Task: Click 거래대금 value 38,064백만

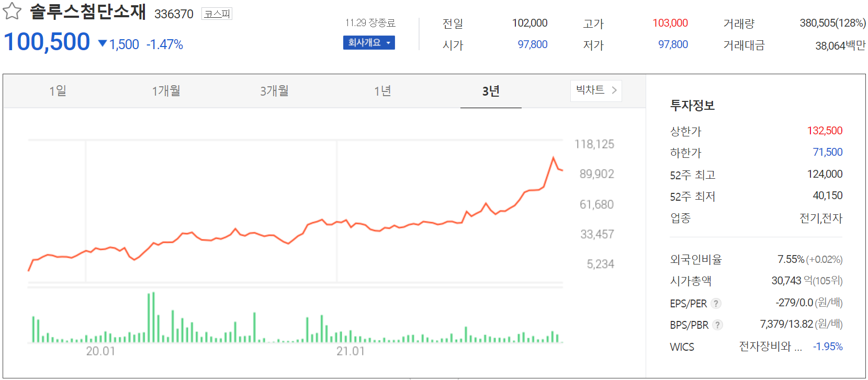Action: (x=840, y=45)
